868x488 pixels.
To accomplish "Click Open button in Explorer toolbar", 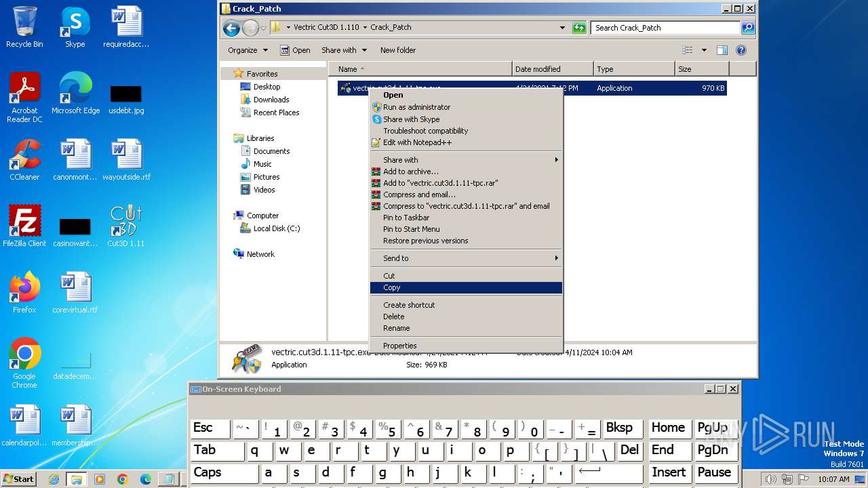I will [295, 50].
